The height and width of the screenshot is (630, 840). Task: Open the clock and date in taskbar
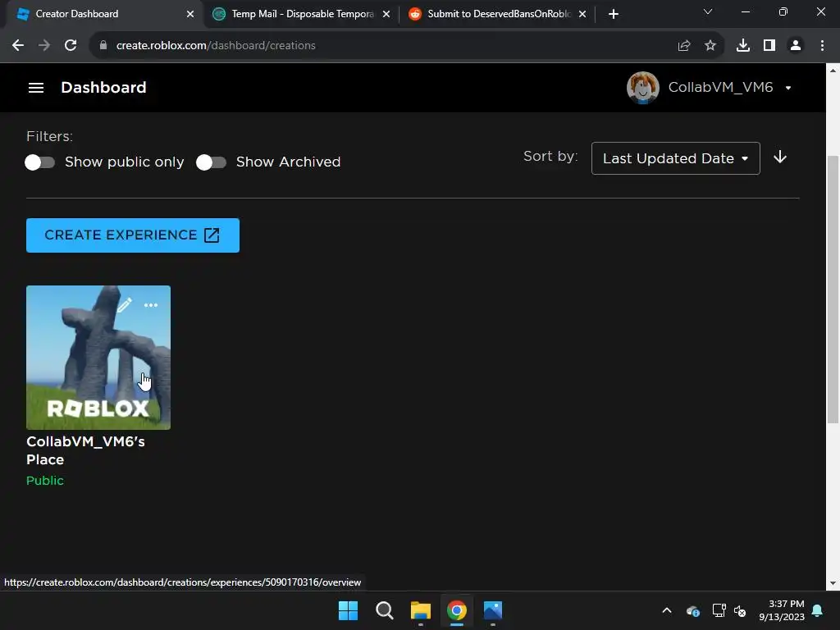pos(782,610)
